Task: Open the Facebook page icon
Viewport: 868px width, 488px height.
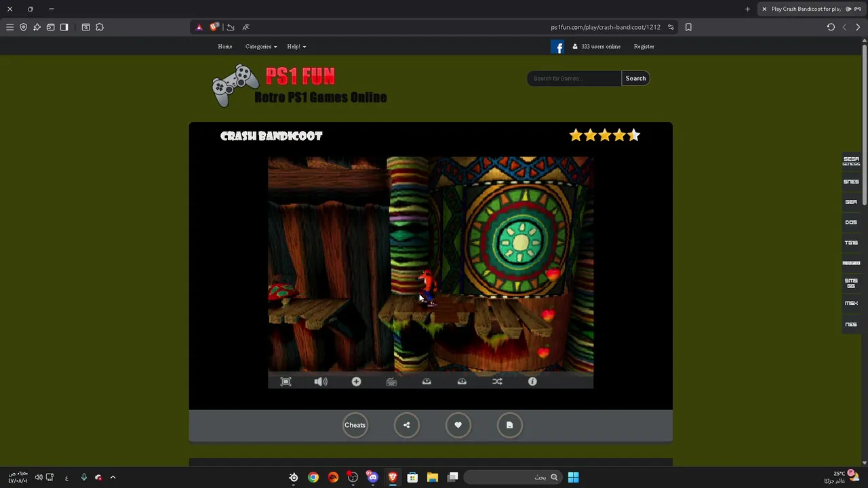Action: click(557, 47)
